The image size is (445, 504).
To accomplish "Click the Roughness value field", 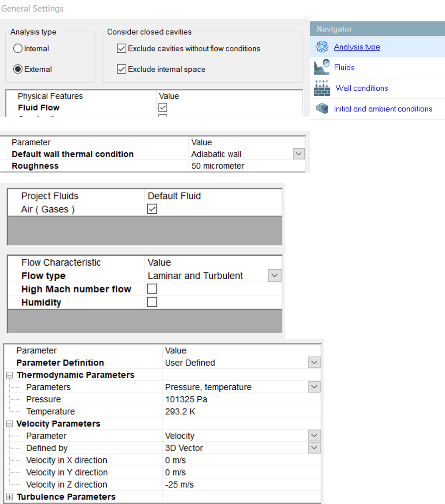I will tap(246, 166).
